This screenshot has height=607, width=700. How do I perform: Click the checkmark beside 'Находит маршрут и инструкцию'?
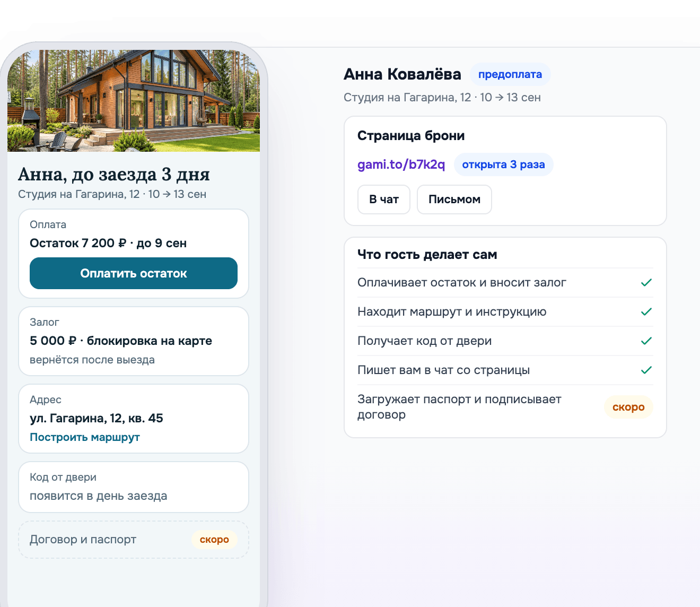click(646, 312)
